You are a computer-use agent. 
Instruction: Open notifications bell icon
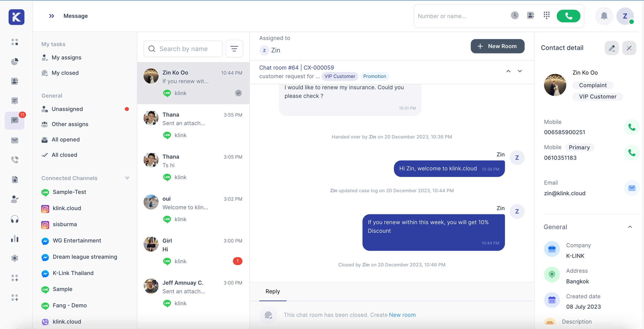(x=604, y=16)
